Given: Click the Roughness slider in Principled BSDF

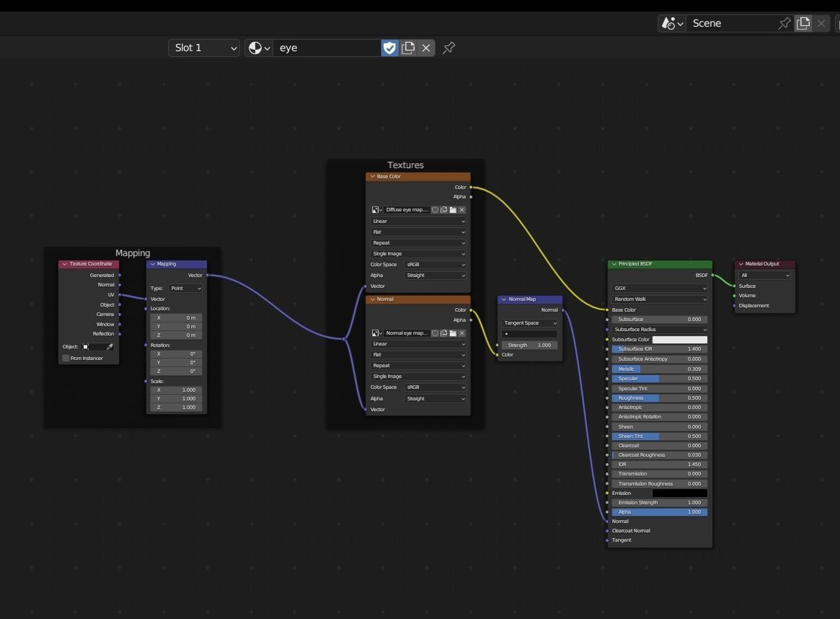Looking at the screenshot, I should (x=659, y=398).
